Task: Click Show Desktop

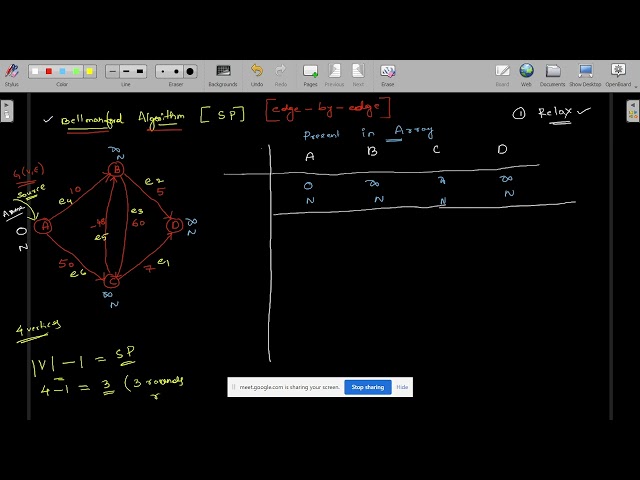Action: click(585, 75)
